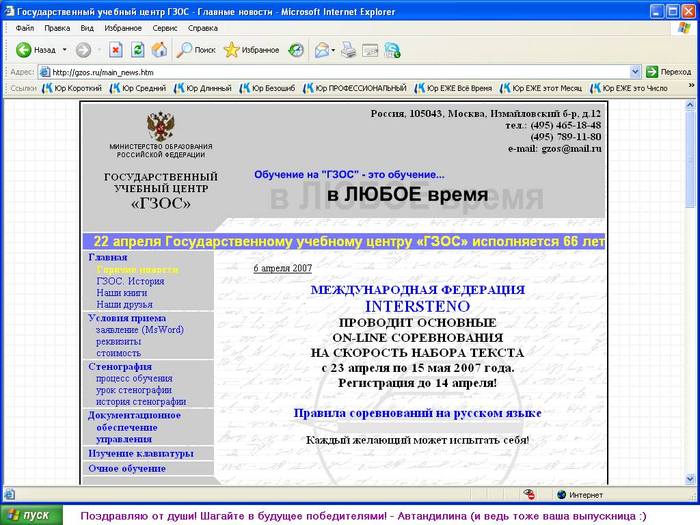Open the Вид menu
Viewport: 700px width, 525px height.
pyautogui.click(x=87, y=28)
